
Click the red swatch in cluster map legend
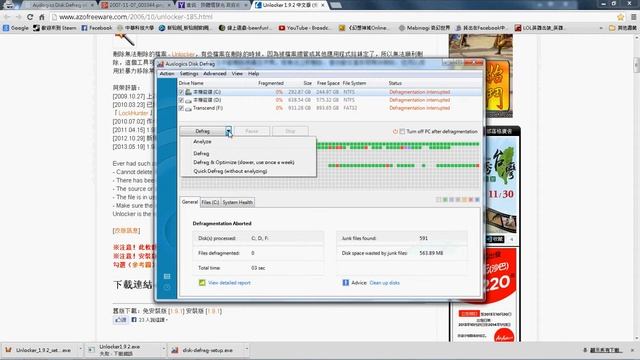tap(471, 200)
